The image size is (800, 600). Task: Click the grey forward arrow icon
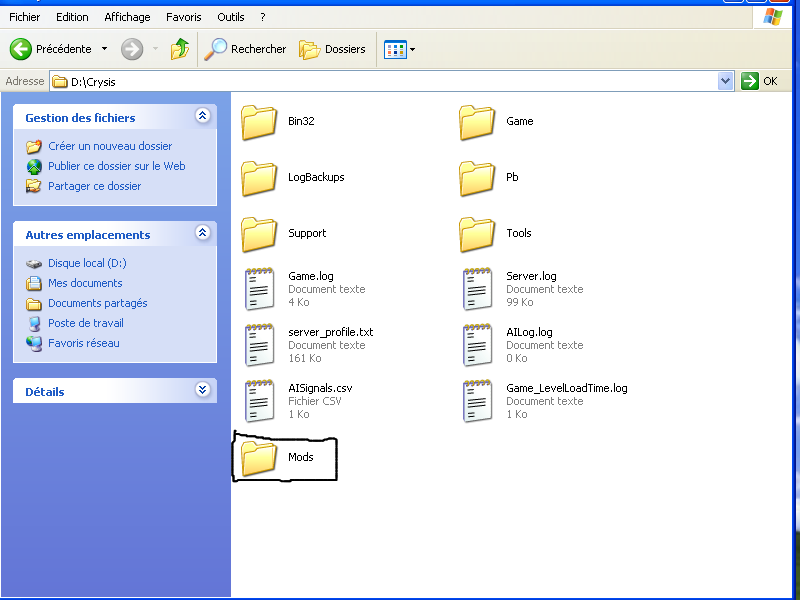132,49
